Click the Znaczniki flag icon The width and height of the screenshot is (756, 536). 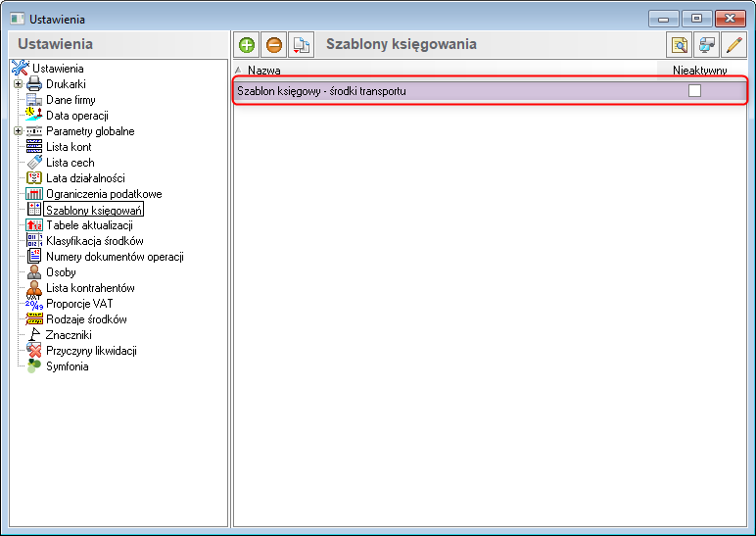[34, 335]
